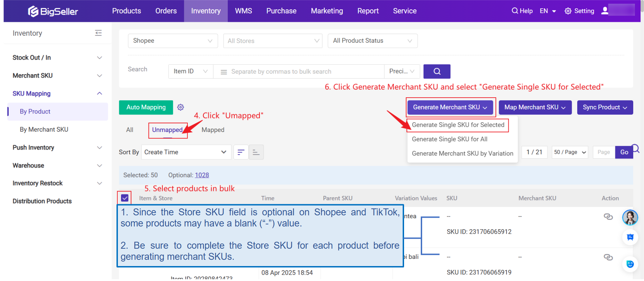This screenshot has width=644, height=281.
Task: Click the Go pagination button
Action: pos(624,152)
